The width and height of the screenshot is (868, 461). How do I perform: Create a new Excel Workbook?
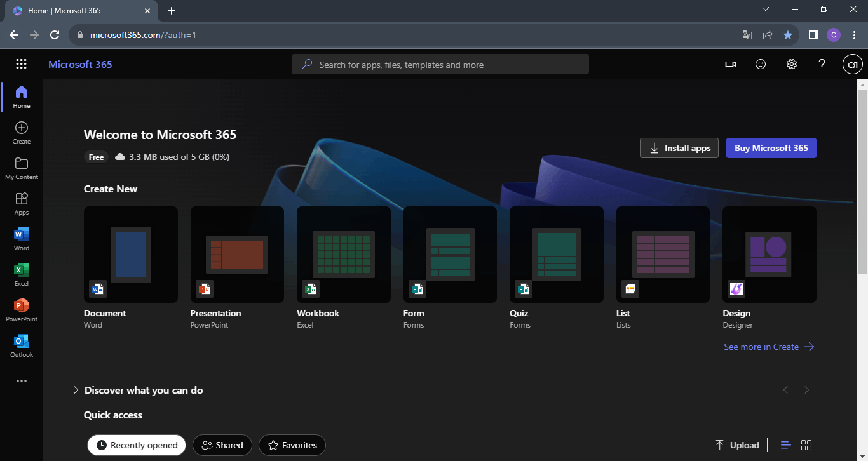pos(344,254)
